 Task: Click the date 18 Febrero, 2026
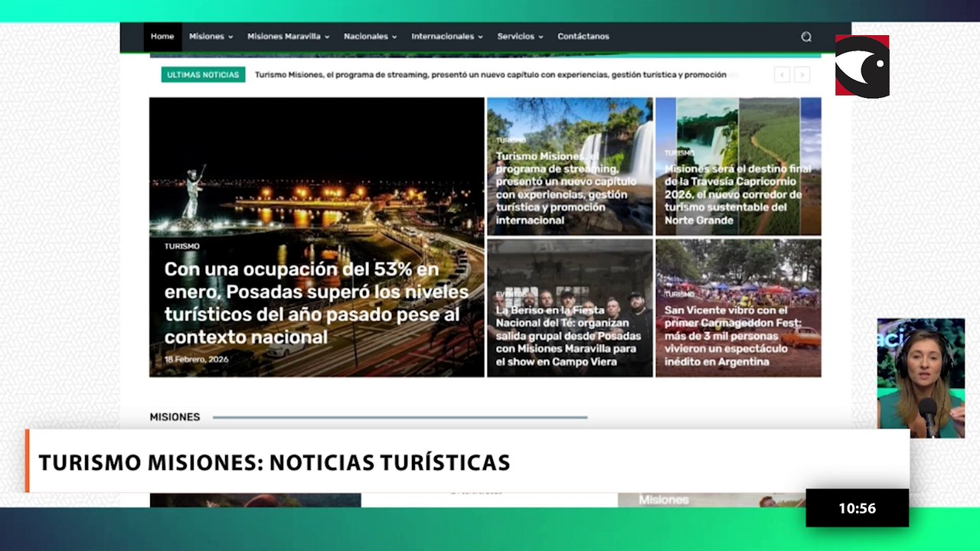point(196,359)
